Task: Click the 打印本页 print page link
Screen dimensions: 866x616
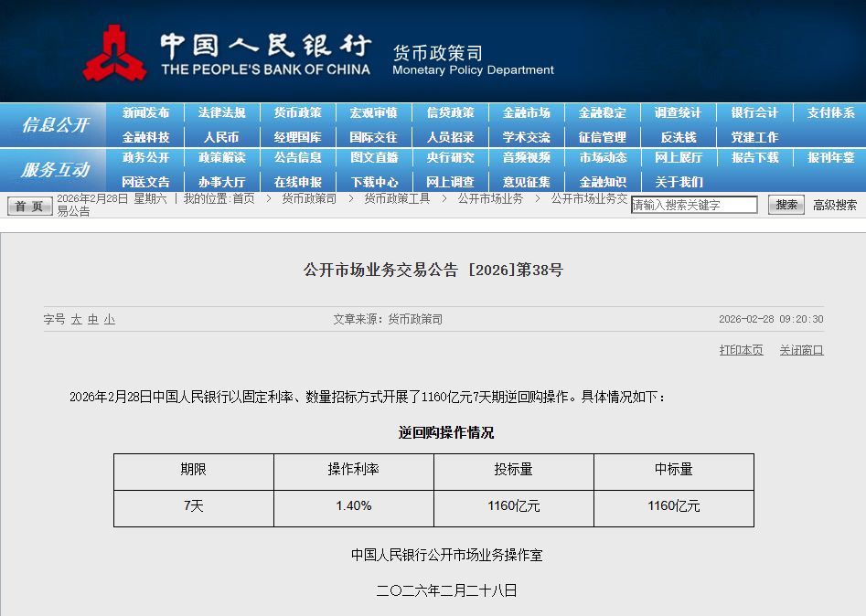Action: point(741,350)
